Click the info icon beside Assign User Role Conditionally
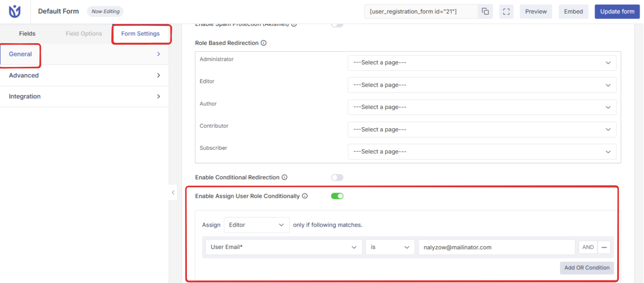This screenshot has width=644, height=283. 305,196
